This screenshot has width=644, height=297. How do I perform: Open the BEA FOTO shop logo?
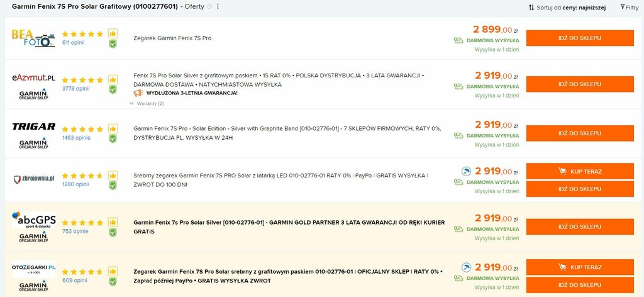point(33,38)
